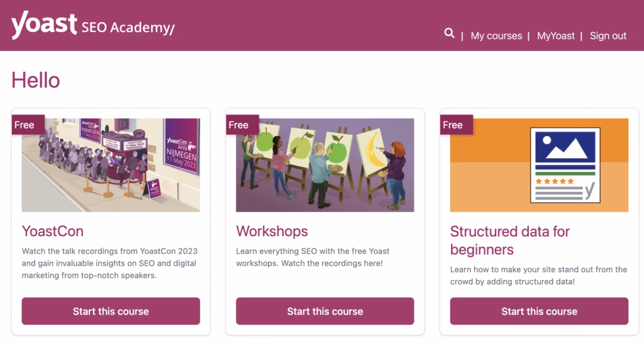Start the YoastCon course

click(111, 311)
